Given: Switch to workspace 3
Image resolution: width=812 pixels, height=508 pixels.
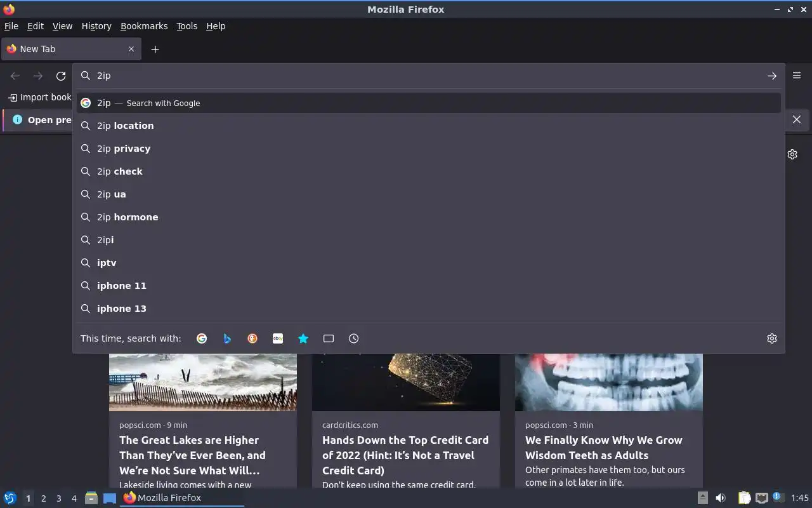Looking at the screenshot, I should (58, 498).
